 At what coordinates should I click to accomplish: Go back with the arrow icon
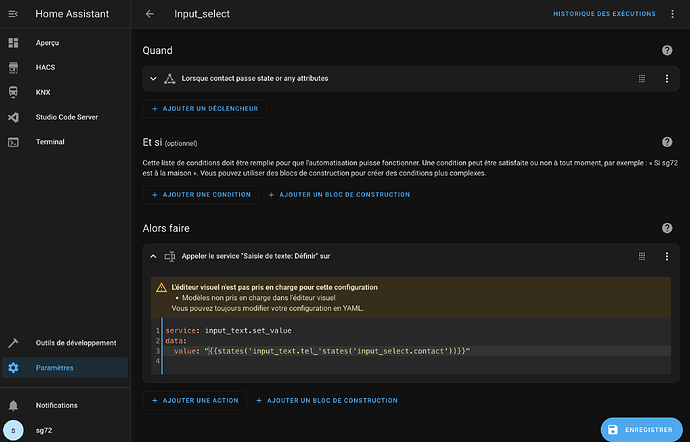coord(150,14)
